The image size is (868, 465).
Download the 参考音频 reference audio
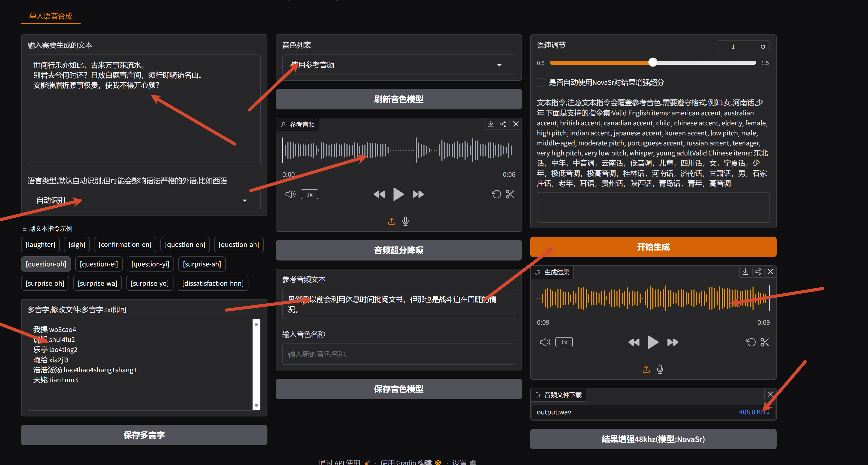click(491, 124)
